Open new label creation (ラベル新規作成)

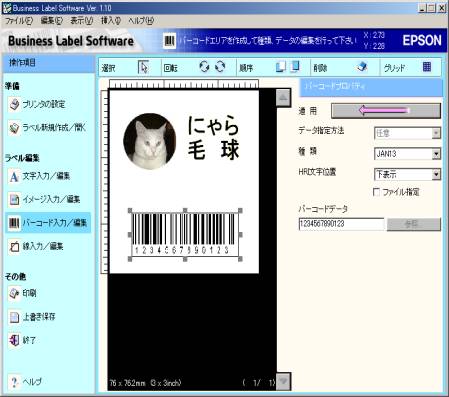[47, 128]
